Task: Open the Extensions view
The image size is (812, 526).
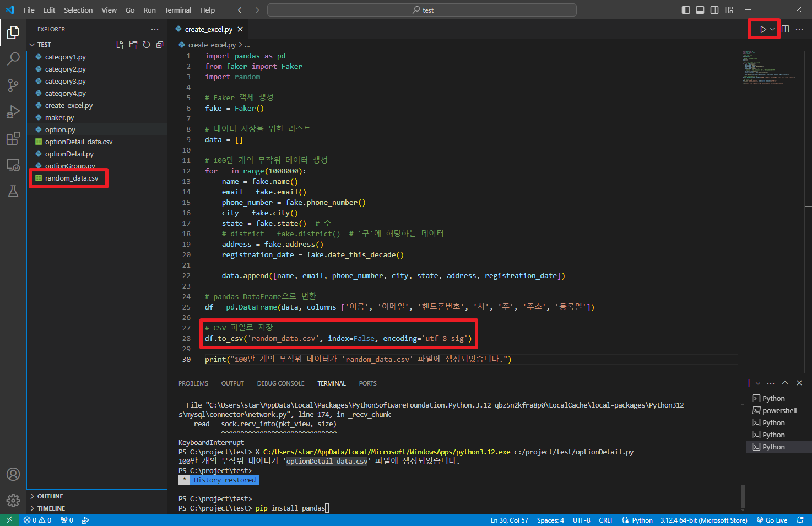Action: pos(13,138)
